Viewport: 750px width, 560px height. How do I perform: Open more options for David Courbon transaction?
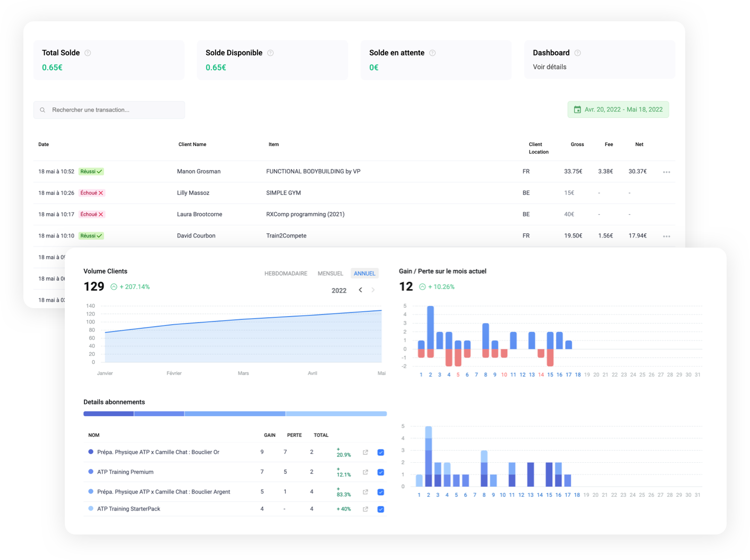point(667,236)
